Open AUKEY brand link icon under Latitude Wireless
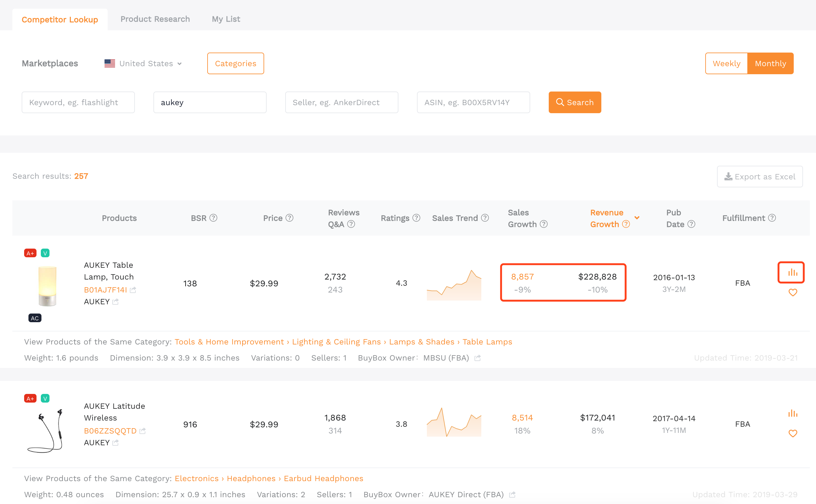 pos(115,442)
